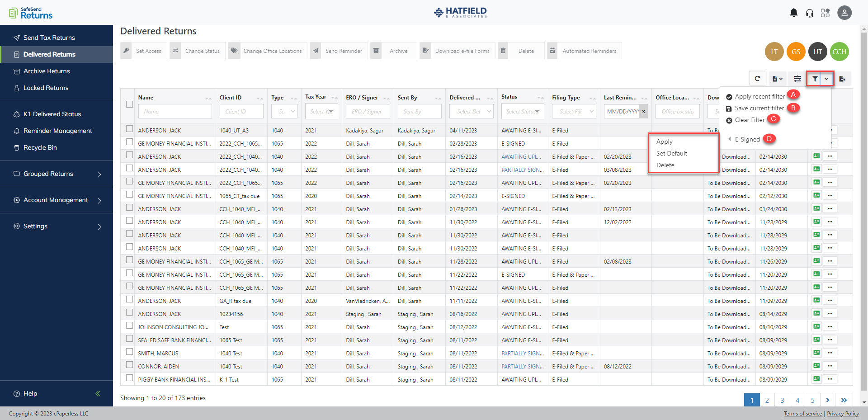This screenshot has height=420, width=868.
Task: Open Recycle Bin from the sidebar
Action: (x=40, y=147)
